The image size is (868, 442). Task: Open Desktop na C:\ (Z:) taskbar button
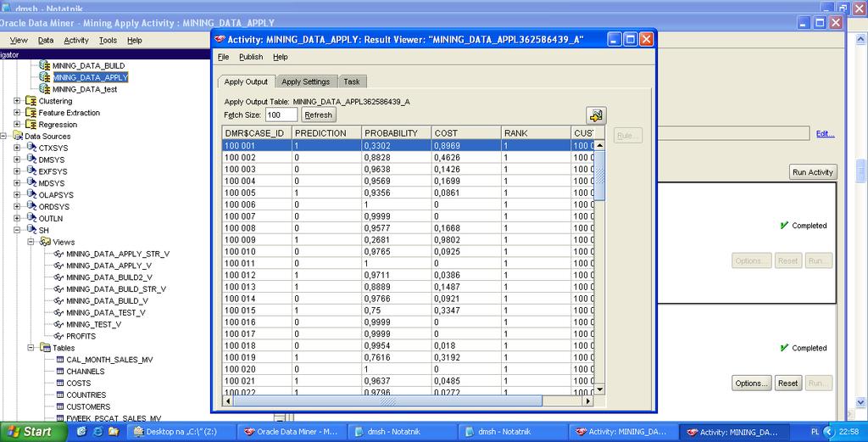pyautogui.click(x=181, y=432)
